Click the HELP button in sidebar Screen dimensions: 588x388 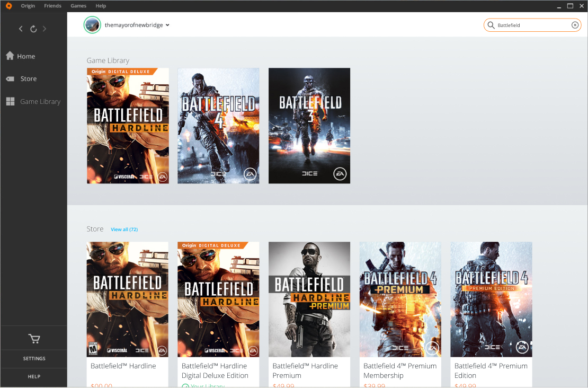click(x=34, y=377)
